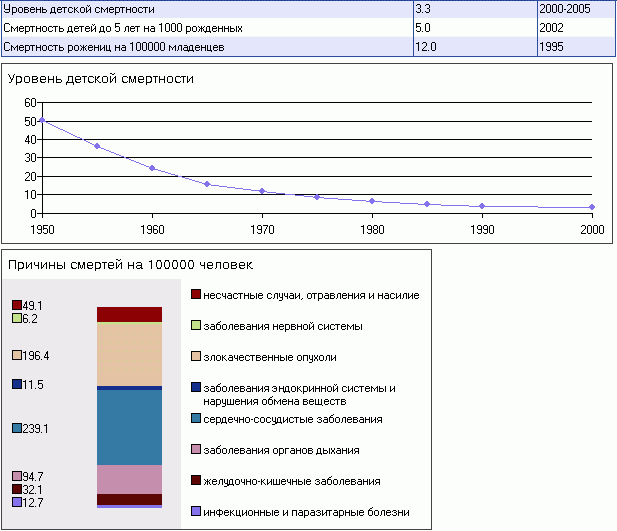Click legend swatch for злокачественные опухоли
617x531 pixels.
point(196,356)
